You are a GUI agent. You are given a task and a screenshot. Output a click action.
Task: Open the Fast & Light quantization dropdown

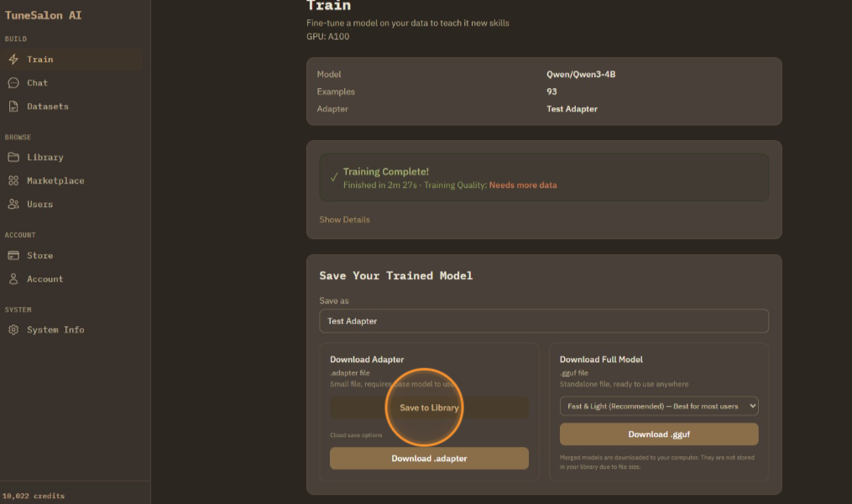[x=659, y=406]
